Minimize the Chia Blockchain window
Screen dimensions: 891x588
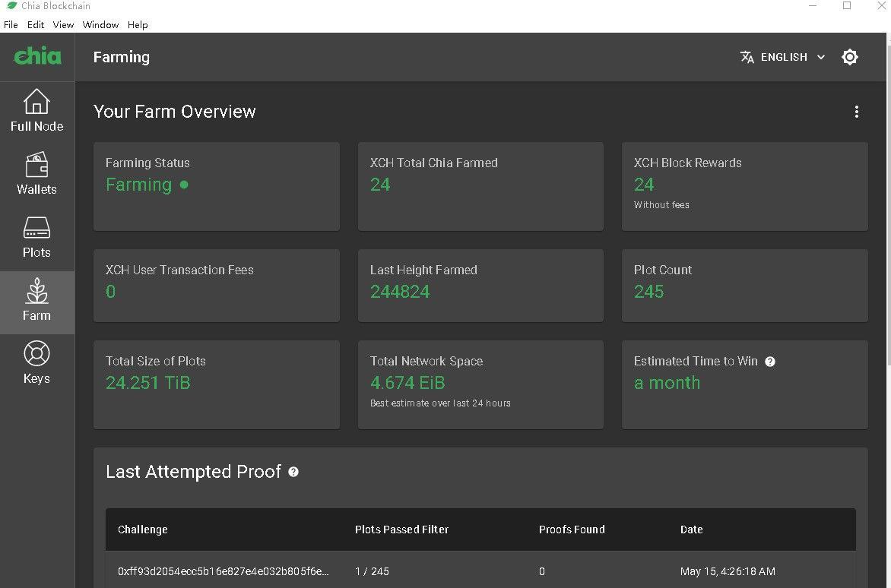(x=813, y=5)
